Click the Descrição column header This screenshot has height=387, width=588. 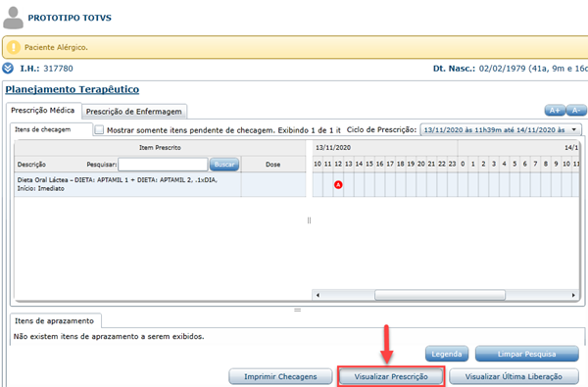pos(31,165)
